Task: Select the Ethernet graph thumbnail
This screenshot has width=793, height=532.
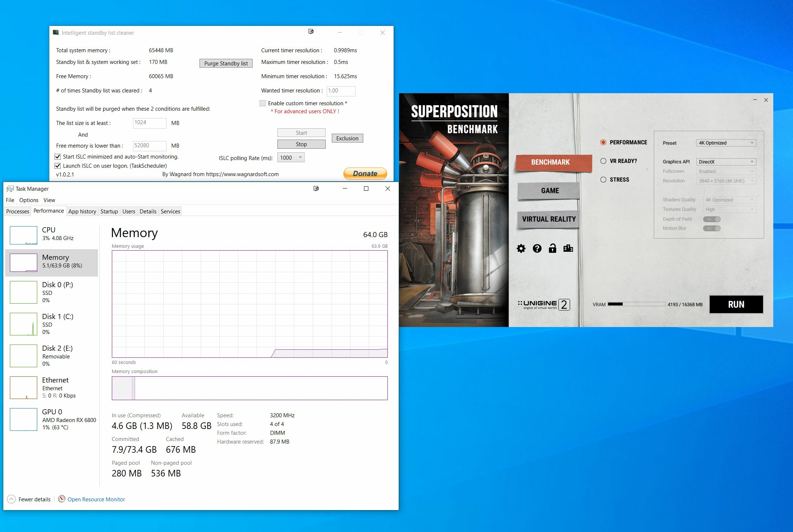Action: pos(23,388)
